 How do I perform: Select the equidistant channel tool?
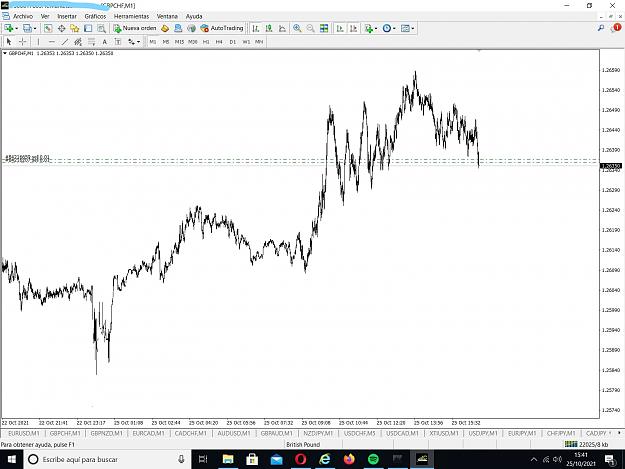[x=78, y=41]
